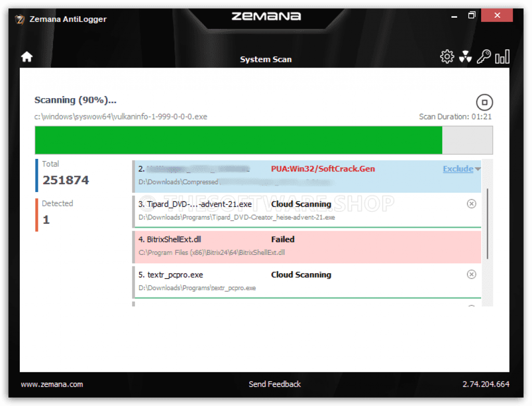The image size is (532, 406).
Task: Open the quarantine radiation icon
Action: tap(465, 57)
